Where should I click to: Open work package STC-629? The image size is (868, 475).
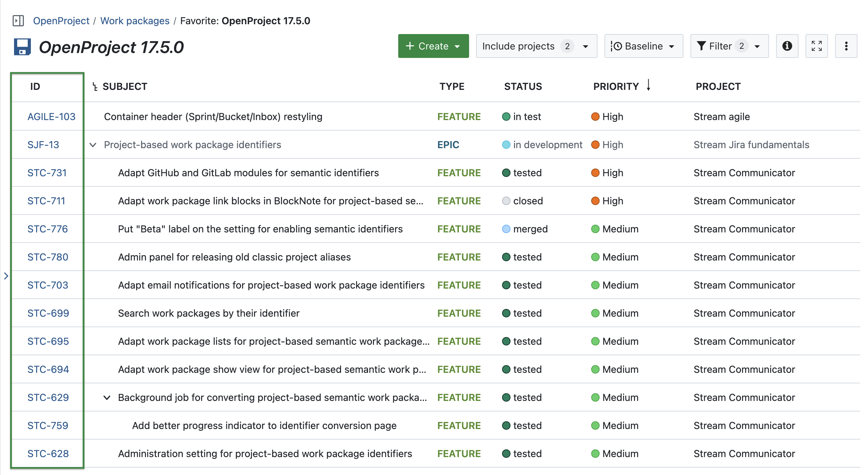tap(48, 397)
